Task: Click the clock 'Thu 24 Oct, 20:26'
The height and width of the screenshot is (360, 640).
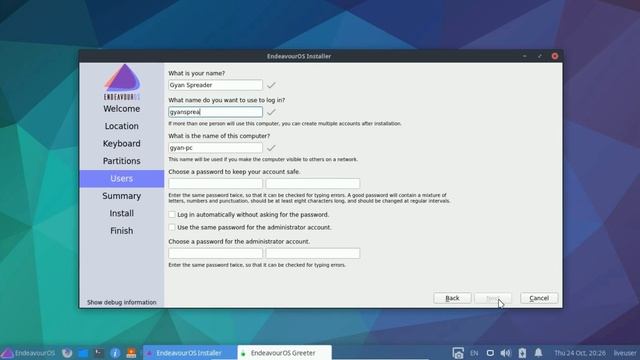Action: [x=580, y=353]
